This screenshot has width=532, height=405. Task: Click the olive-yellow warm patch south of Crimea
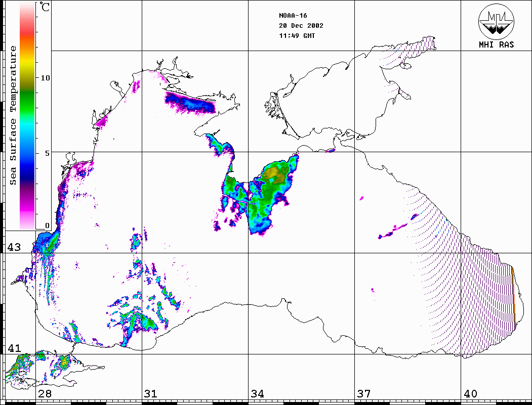(x=275, y=175)
